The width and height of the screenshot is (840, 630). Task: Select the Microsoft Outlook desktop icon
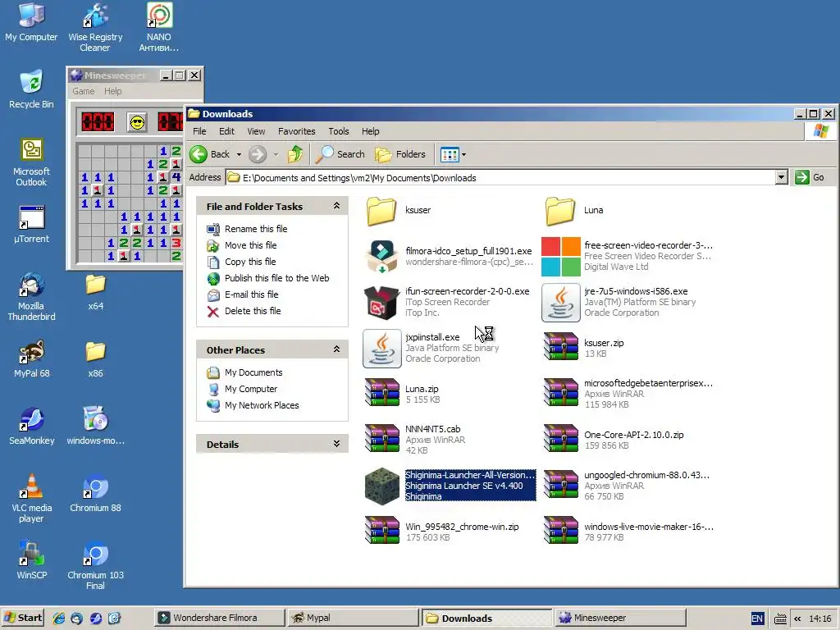[31, 162]
